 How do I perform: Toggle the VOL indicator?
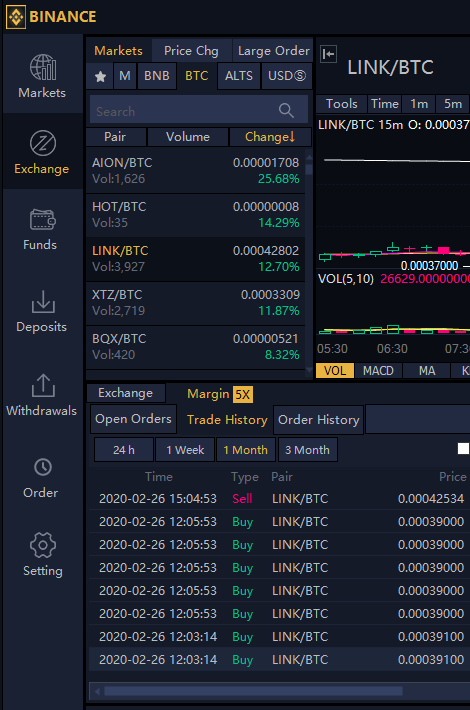pos(335,371)
